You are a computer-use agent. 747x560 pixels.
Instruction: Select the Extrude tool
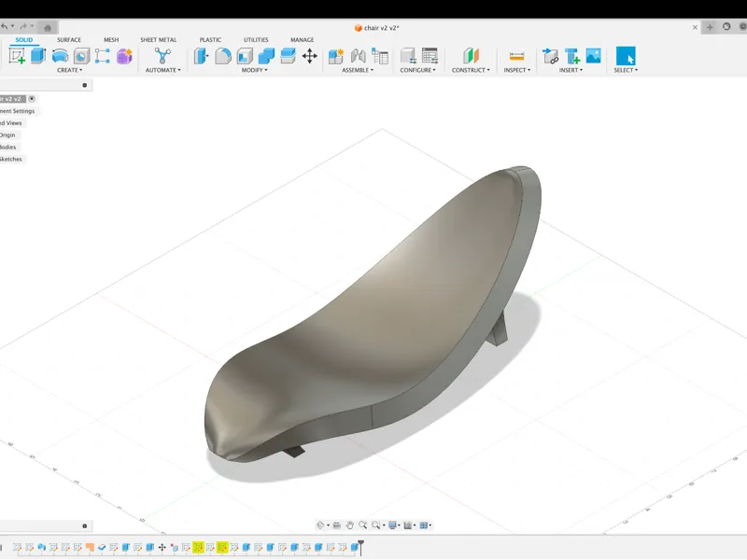(x=38, y=56)
